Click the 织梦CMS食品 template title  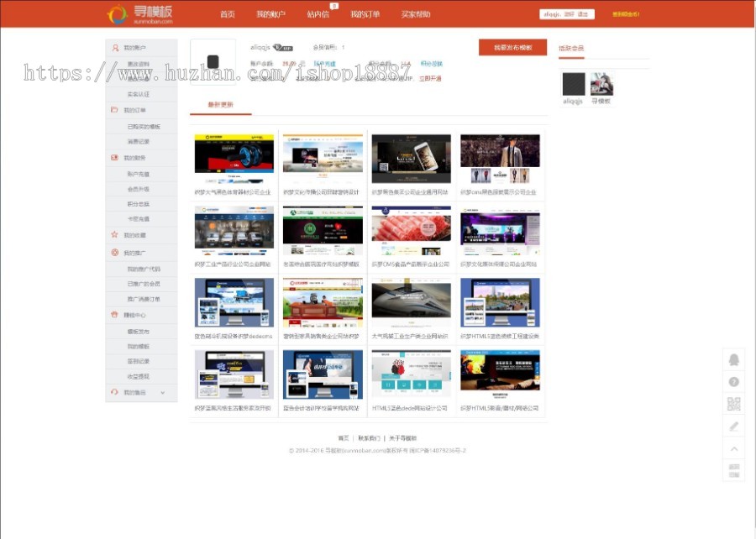(x=411, y=264)
